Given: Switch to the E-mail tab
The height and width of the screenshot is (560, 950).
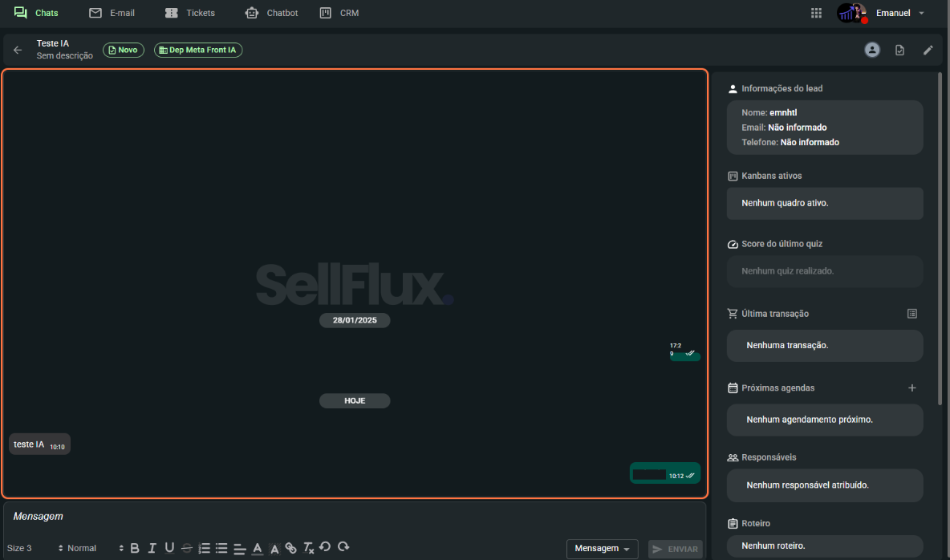Looking at the screenshot, I should pyautogui.click(x=112, y=13).
